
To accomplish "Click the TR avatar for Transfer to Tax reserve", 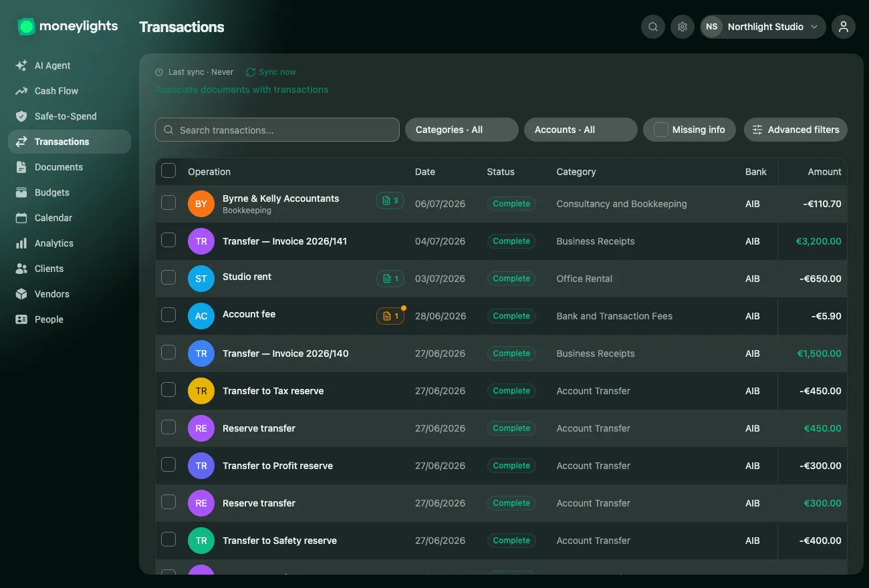I will (201, 391).
